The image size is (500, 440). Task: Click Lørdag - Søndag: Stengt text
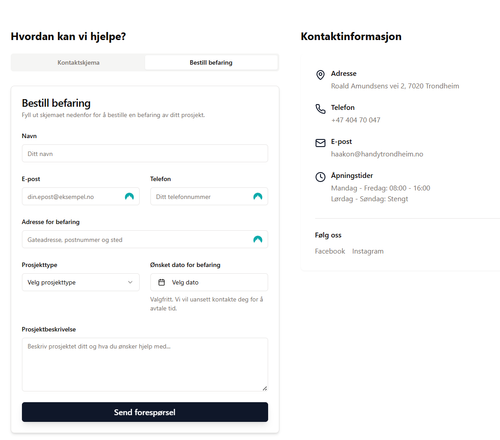369,199
